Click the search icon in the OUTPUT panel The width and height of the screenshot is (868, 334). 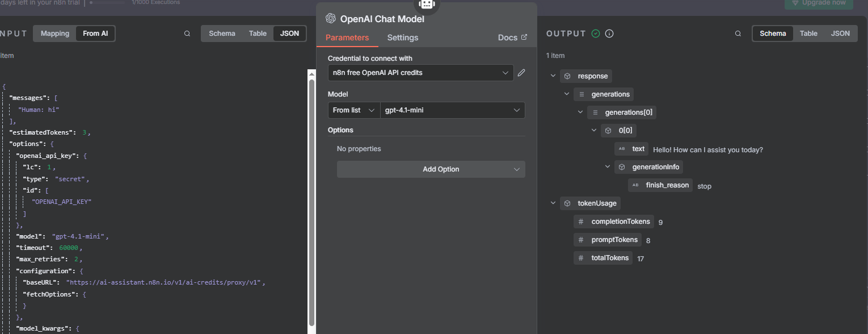click(738, 34)
